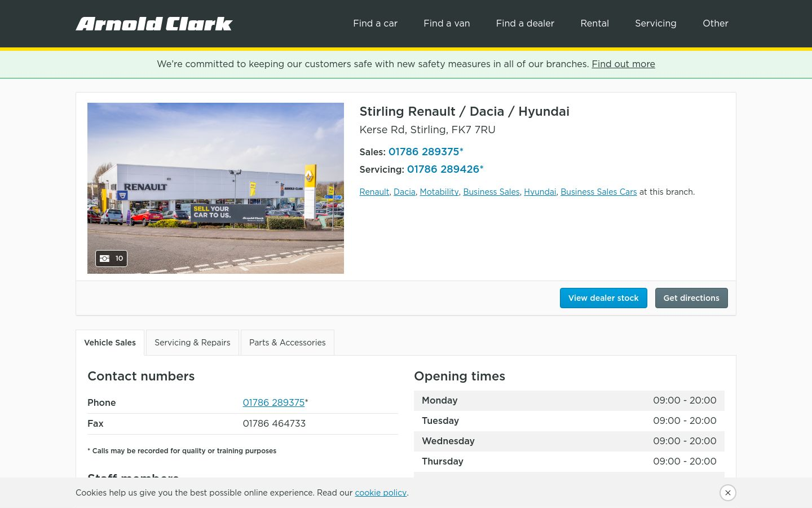Click the contact Phone number link

273,403
